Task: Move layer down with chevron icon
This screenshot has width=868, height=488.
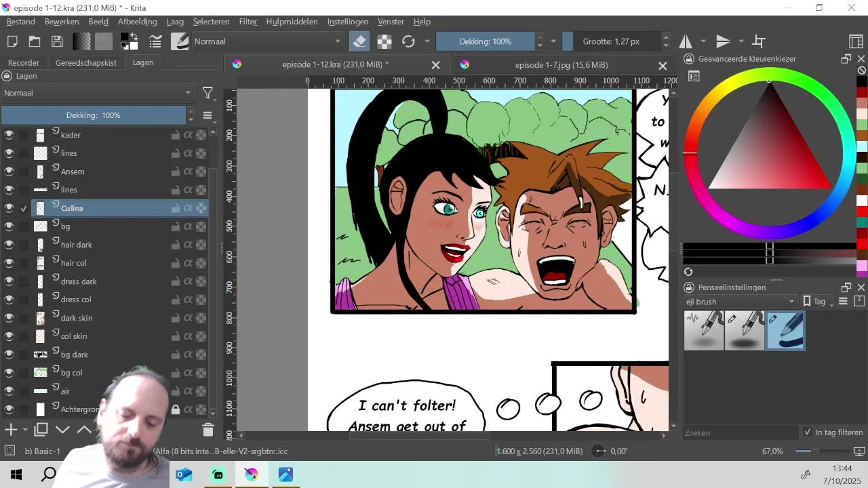Action: tap(62, 430)
